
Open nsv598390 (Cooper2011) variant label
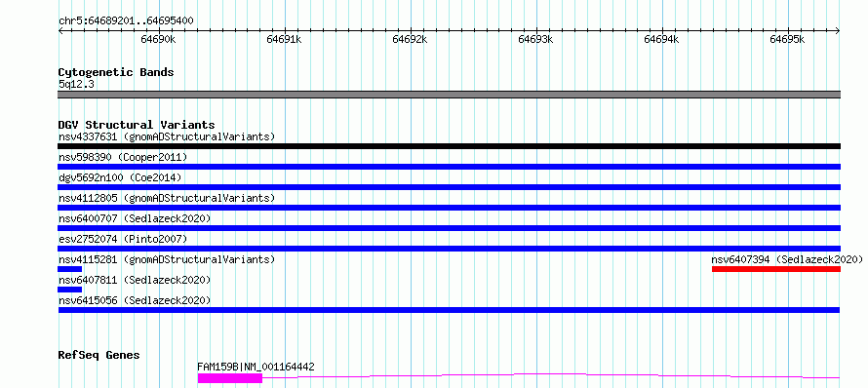(123, 157)
